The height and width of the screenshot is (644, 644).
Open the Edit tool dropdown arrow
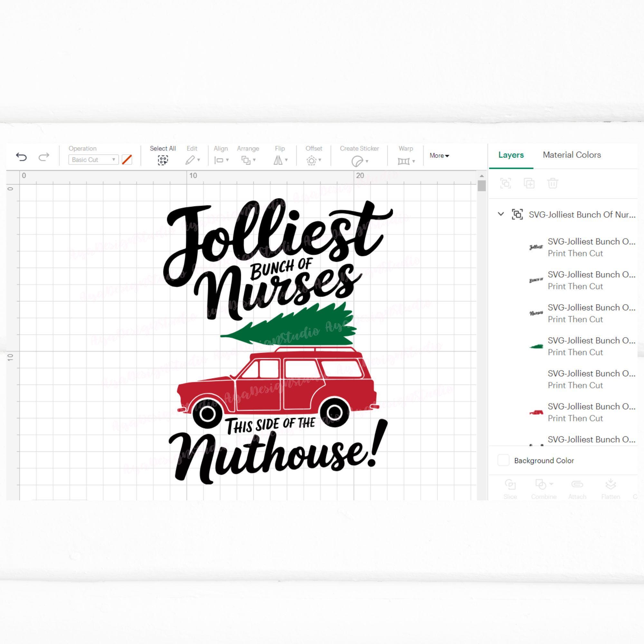click(x=199, y=160)
